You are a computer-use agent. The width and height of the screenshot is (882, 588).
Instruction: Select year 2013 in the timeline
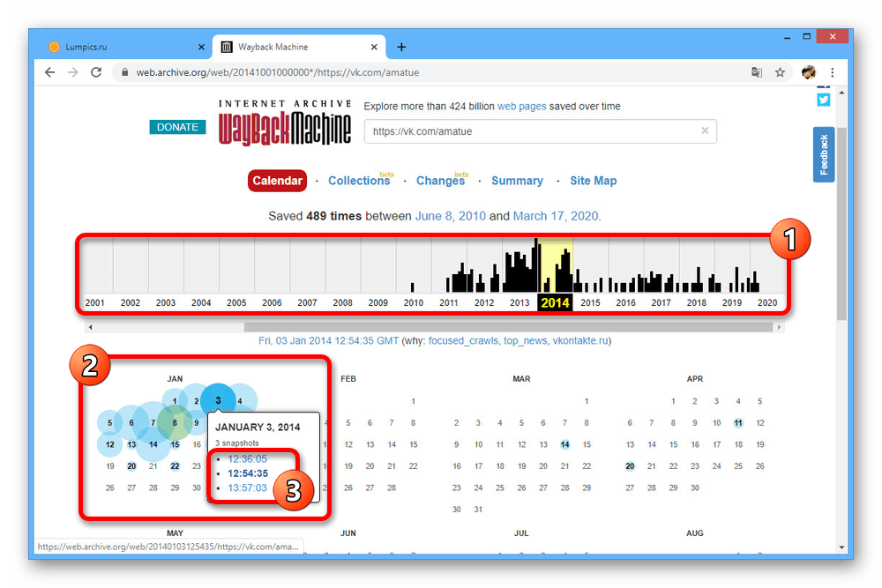click(x=519, y=302)
